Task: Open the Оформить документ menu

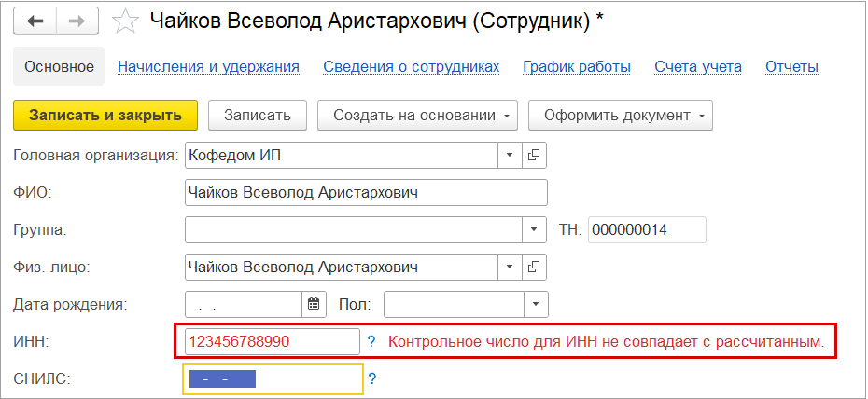Action: pyautogui.click(x=620, y=116)
